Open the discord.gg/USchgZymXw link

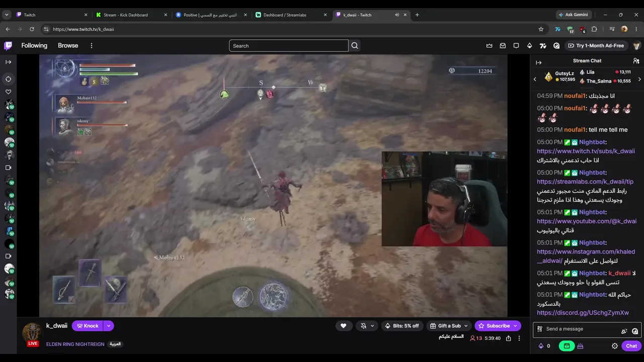[x=583, y=313]
